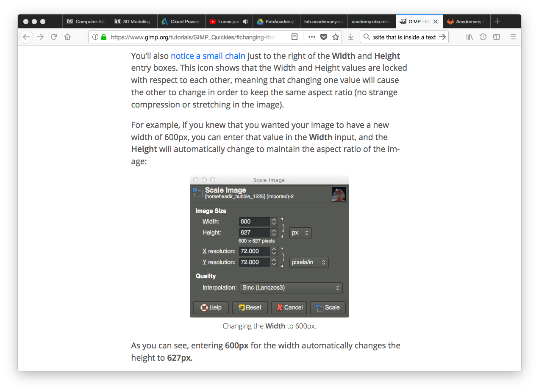Click the X resolution stepper arrows
The image size is (539, 392).
point(274,251)
